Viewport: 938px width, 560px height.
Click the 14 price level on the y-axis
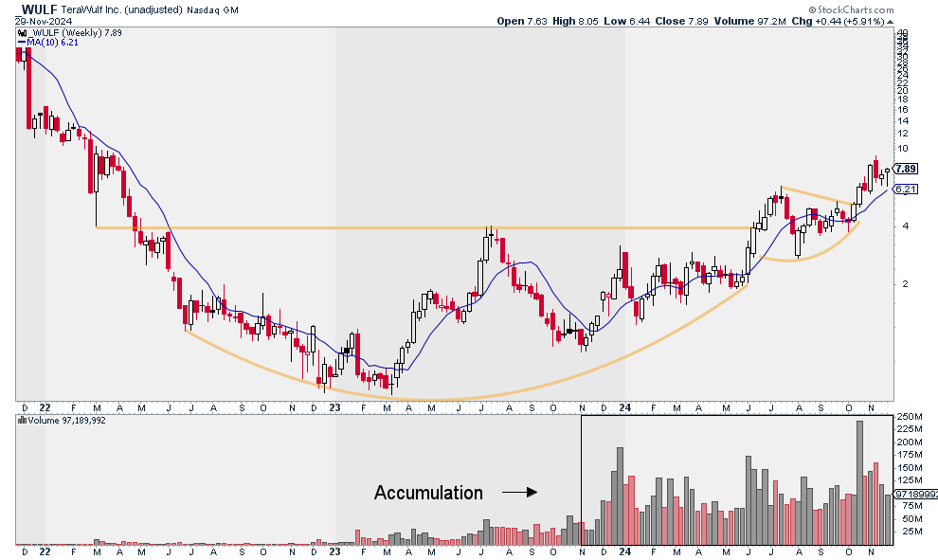(903, 120)
